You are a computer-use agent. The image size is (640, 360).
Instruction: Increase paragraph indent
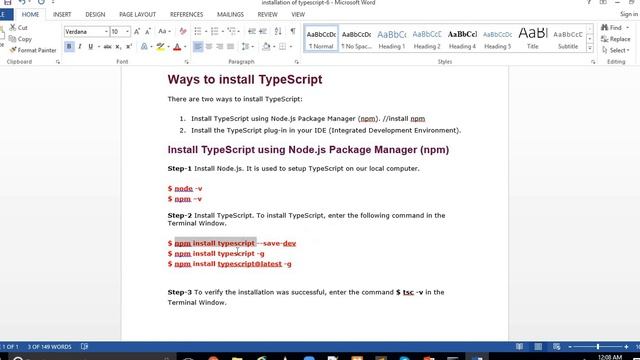[263, 31]
